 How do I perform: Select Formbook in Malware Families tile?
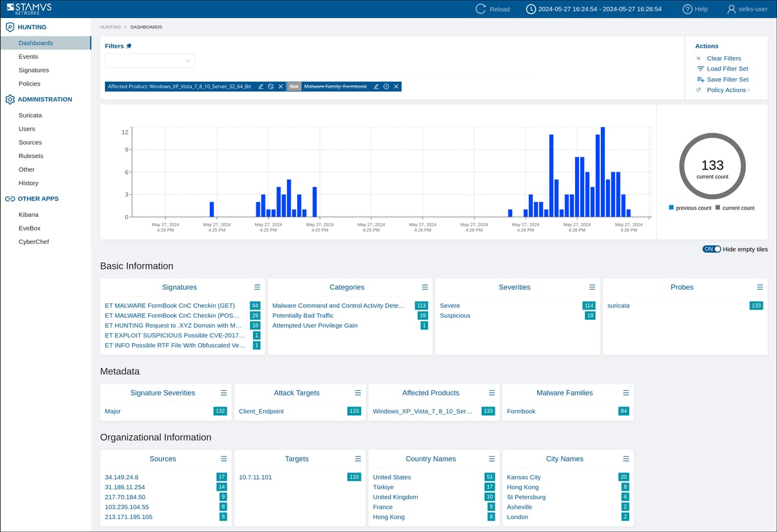coord(521,411)
